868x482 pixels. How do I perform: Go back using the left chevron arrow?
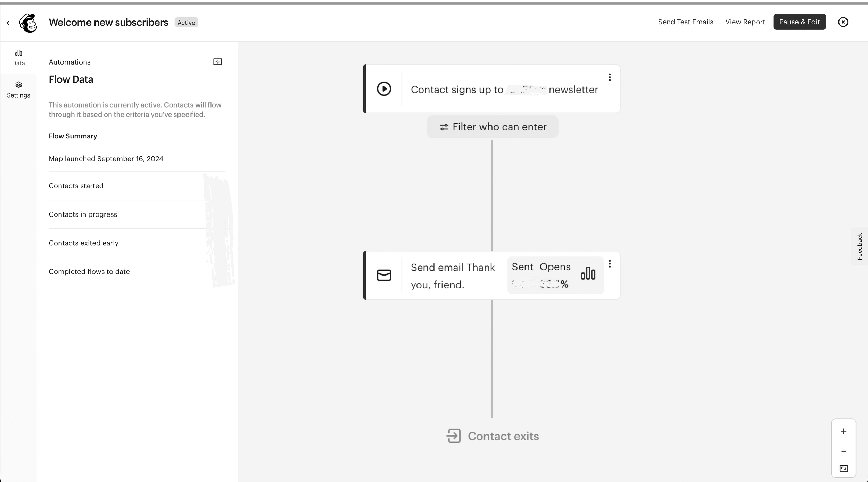click(8, 23)
